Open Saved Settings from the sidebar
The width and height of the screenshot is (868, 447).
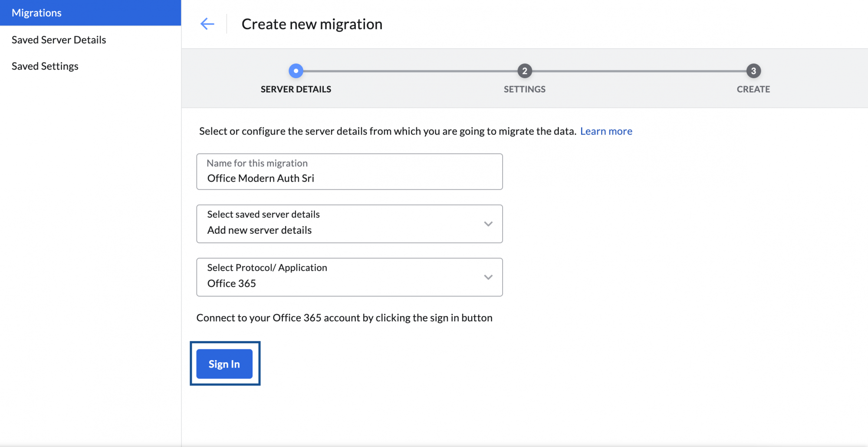(x=45, y=66)
